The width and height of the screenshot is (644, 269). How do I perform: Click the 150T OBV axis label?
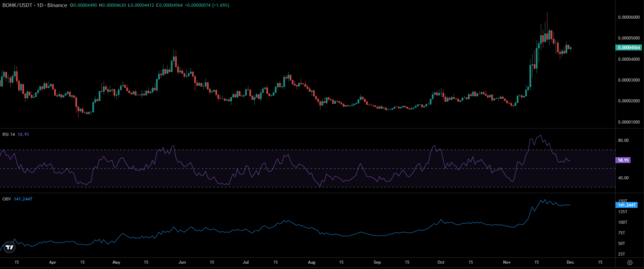pos(623,201)
